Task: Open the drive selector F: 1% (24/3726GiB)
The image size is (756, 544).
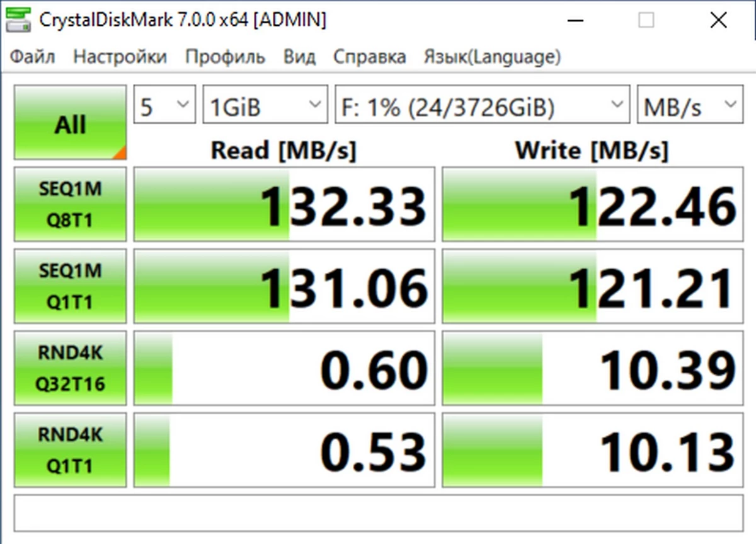Action: (x=483, y=105)
